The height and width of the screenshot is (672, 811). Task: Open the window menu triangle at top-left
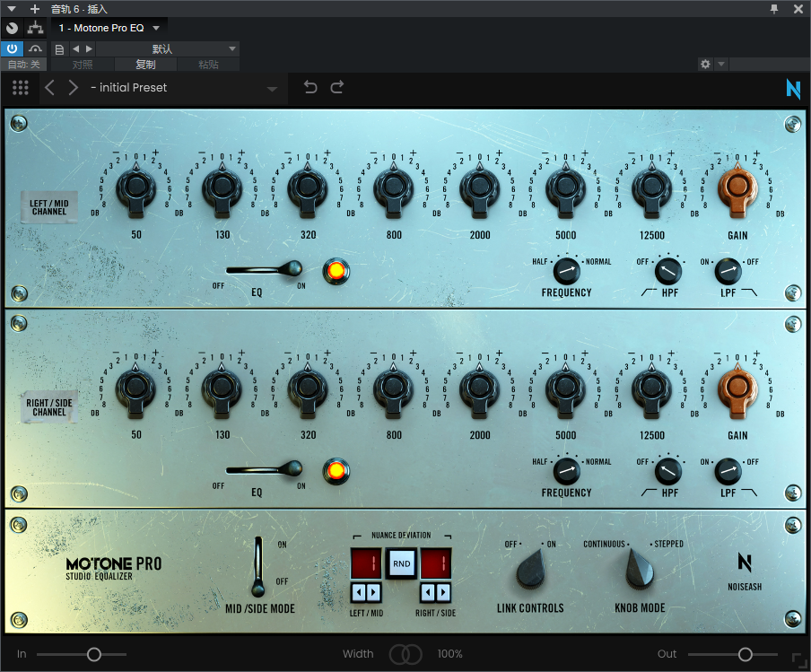[12, 9]
